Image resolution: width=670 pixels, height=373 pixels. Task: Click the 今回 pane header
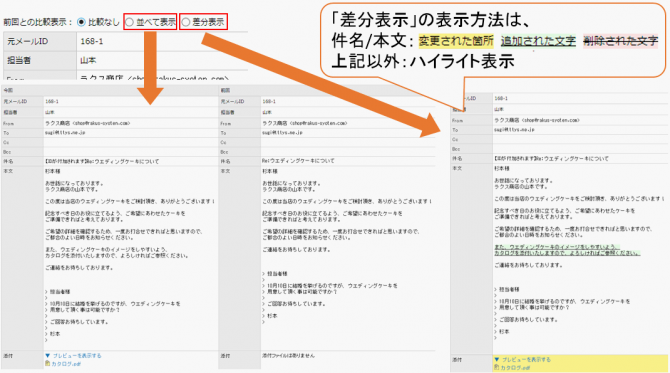pos(8,90)
